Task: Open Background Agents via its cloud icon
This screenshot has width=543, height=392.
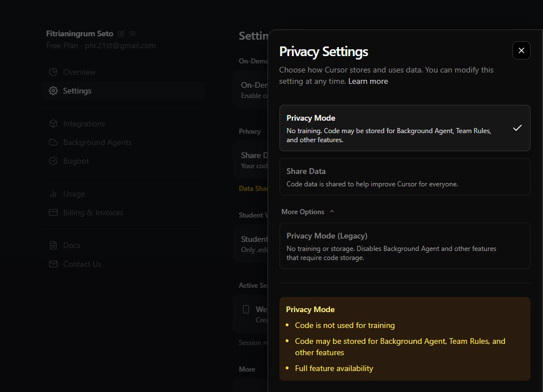Action: (52, 142)
